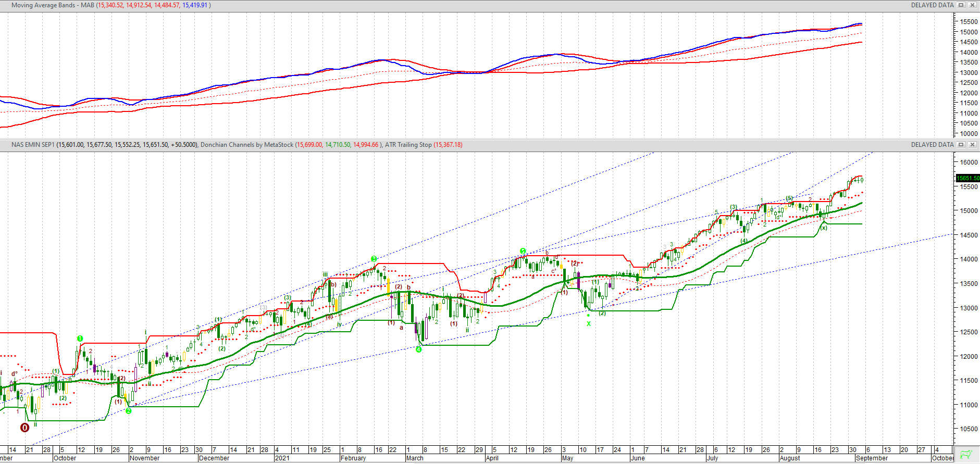Click the Moving Average Bands - MAB title
This screenshot has height=464, width=980.
tap(52, 5)
